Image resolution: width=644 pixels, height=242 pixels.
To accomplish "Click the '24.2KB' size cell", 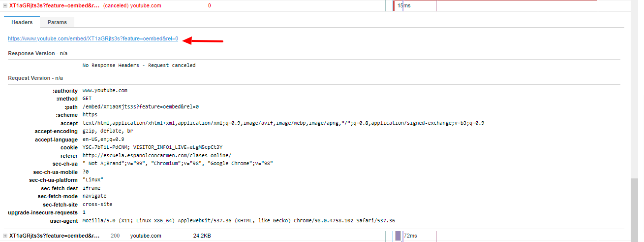I will [x=202, y=236].
